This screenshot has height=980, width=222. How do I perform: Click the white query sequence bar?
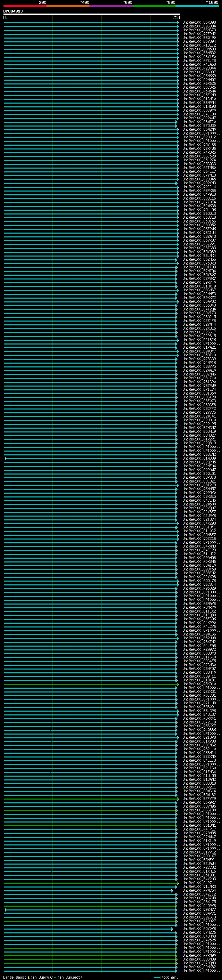click(x=92, y=15)
